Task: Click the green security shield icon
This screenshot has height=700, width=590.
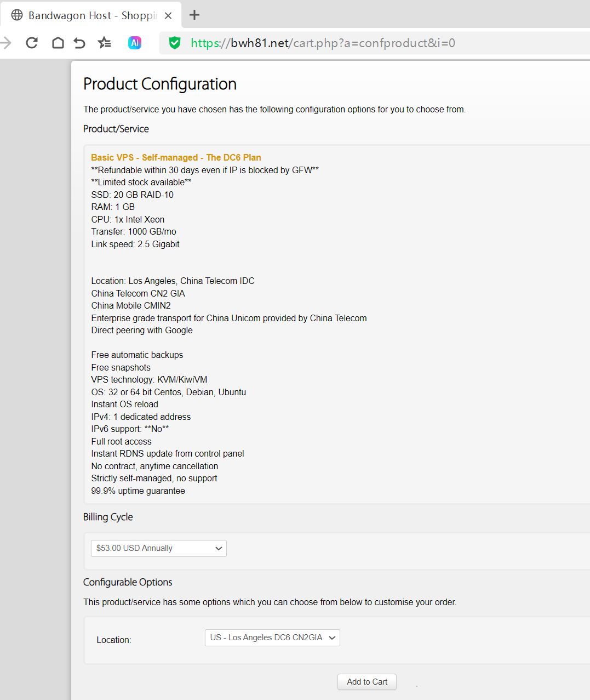Action: (175, 43)
